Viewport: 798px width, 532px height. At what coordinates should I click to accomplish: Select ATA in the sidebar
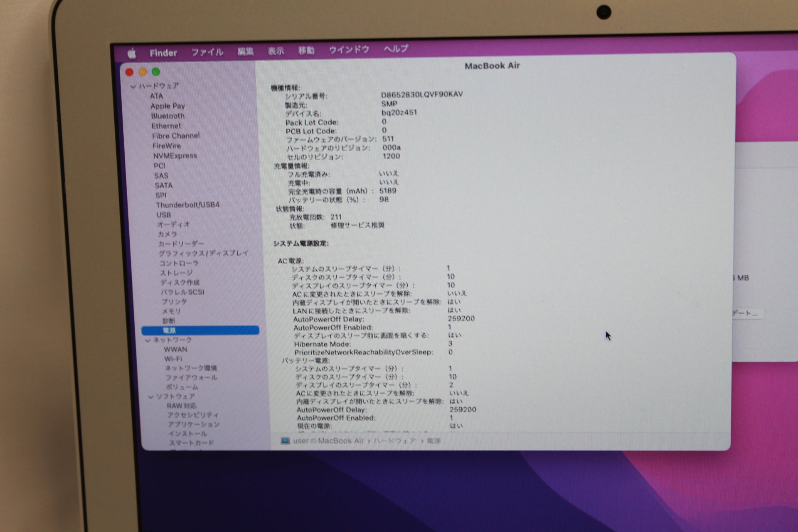pyautogui.click(x=157, y=96)
